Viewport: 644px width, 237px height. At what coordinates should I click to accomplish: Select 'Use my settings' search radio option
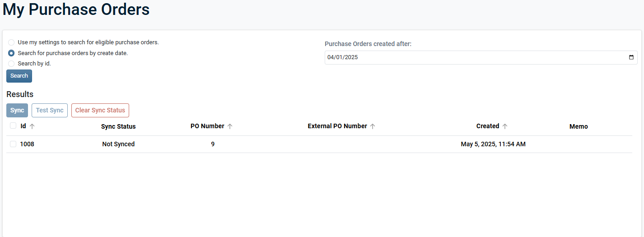coord(11,42)
